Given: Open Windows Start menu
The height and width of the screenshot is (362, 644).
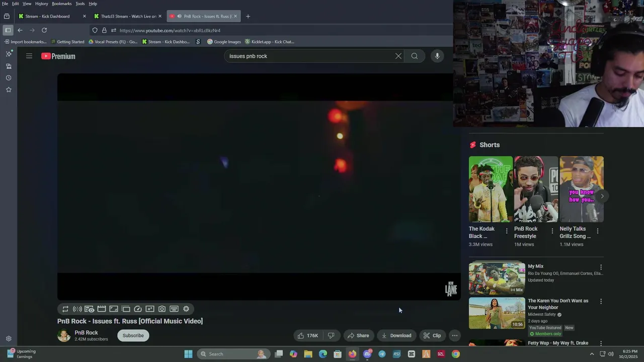Looking at the screenshot, I should [188, 354].
